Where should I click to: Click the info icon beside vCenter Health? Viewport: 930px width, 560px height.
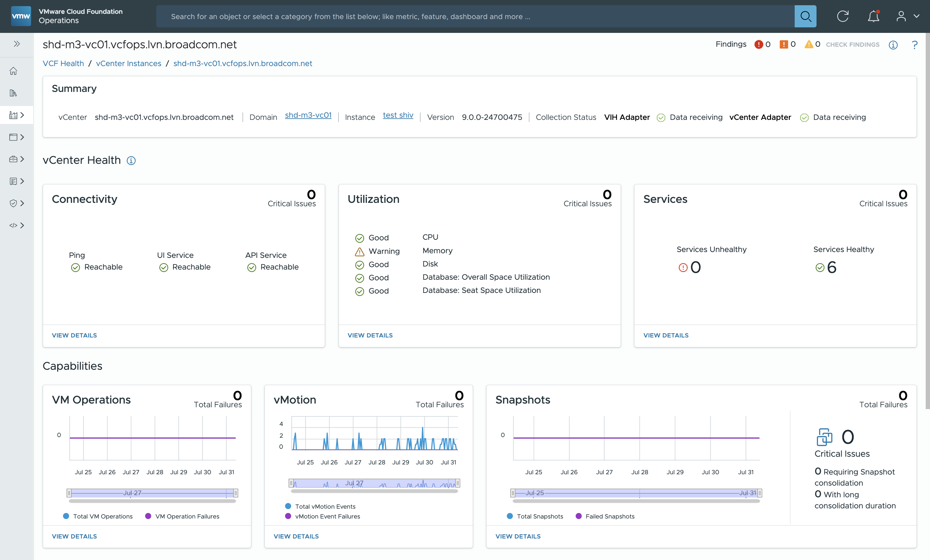[131, 161]
